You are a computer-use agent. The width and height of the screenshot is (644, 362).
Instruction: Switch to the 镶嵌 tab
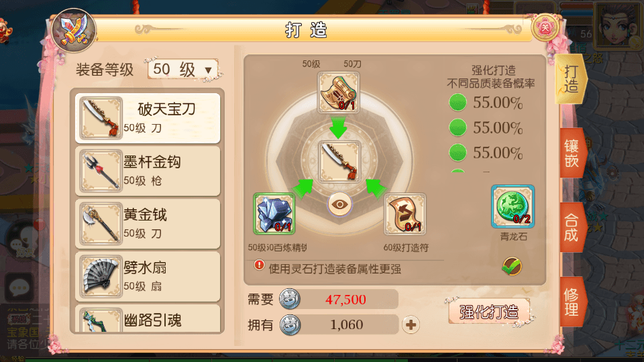(x=572, y=153)
